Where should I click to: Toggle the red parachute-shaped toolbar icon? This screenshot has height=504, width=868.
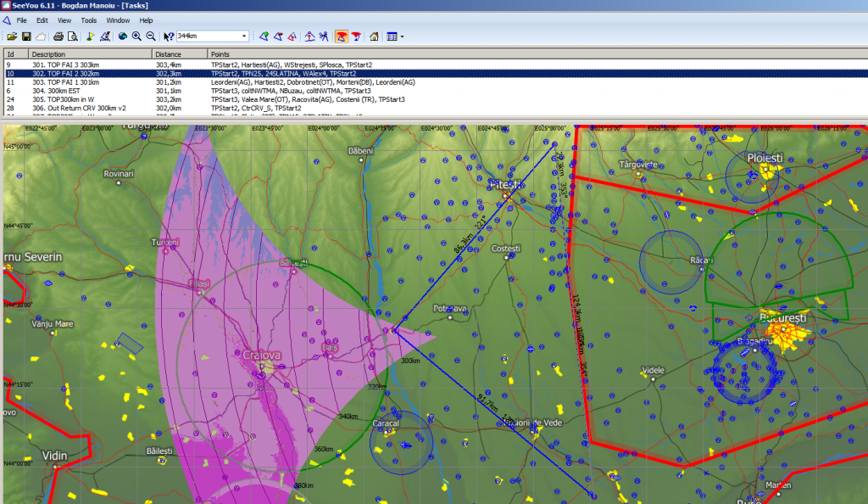click(356, 36)
